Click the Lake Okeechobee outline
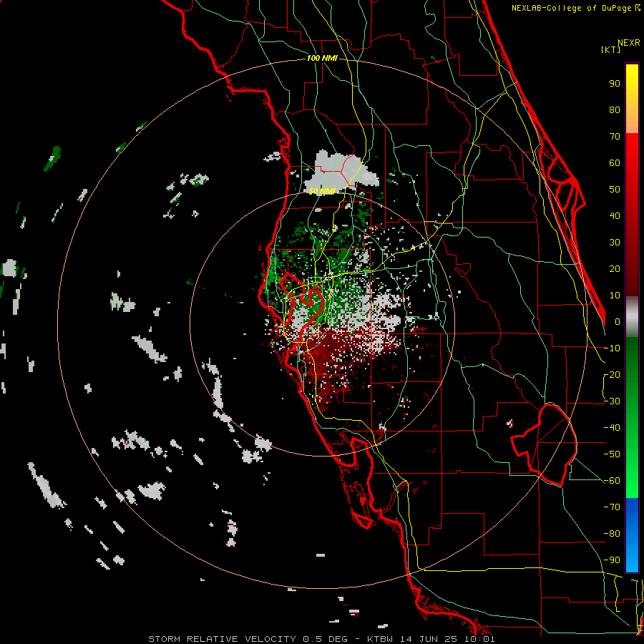Viewport: 644px width, 644px height. 545,445
